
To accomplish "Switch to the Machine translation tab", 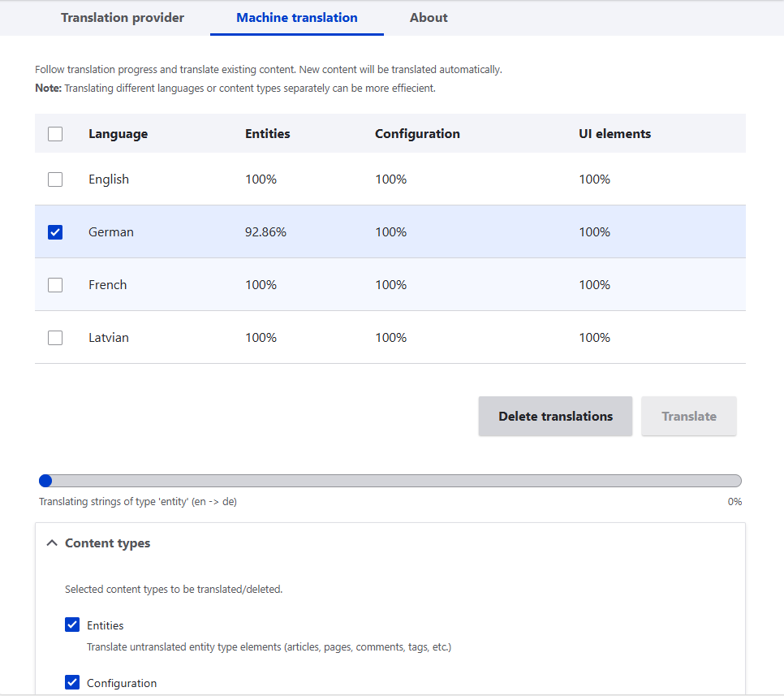I will point(296,17).
